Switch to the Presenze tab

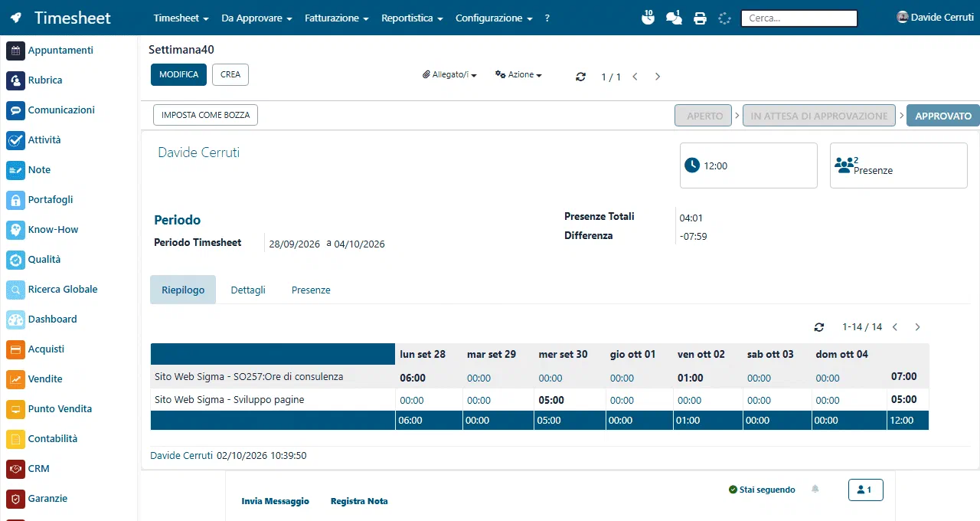[311, 290]
